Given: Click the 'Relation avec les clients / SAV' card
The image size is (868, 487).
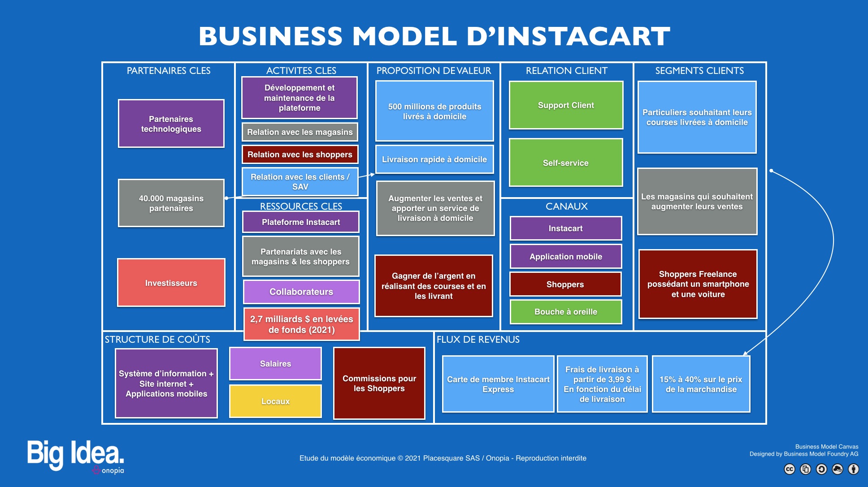Looking at the screenshot, I should coord(299,181).
